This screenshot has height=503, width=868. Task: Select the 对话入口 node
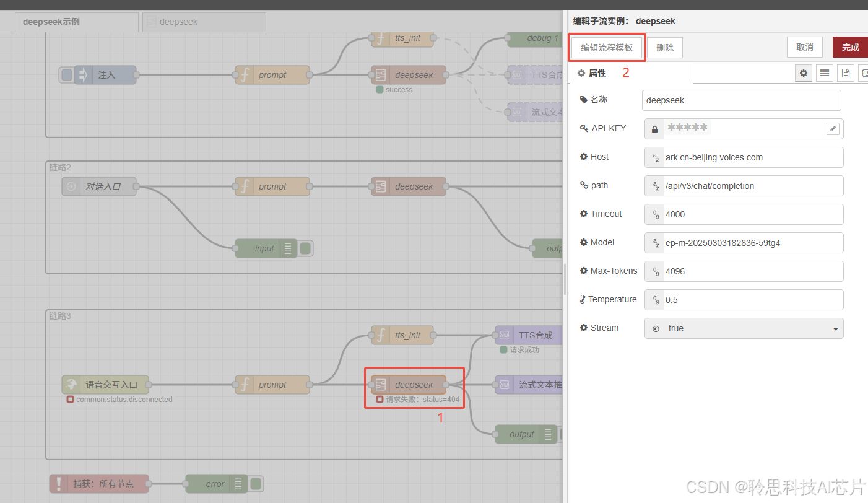pyautogui.click(x=99, y=186)
